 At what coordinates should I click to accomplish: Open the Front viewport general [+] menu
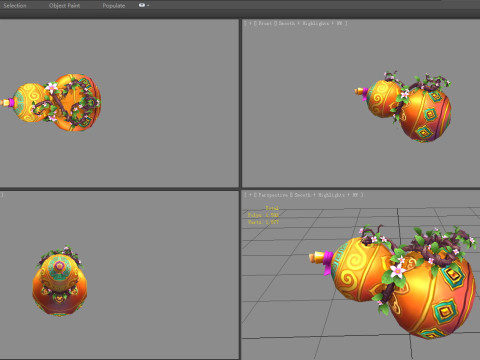(x=250, y=23)
